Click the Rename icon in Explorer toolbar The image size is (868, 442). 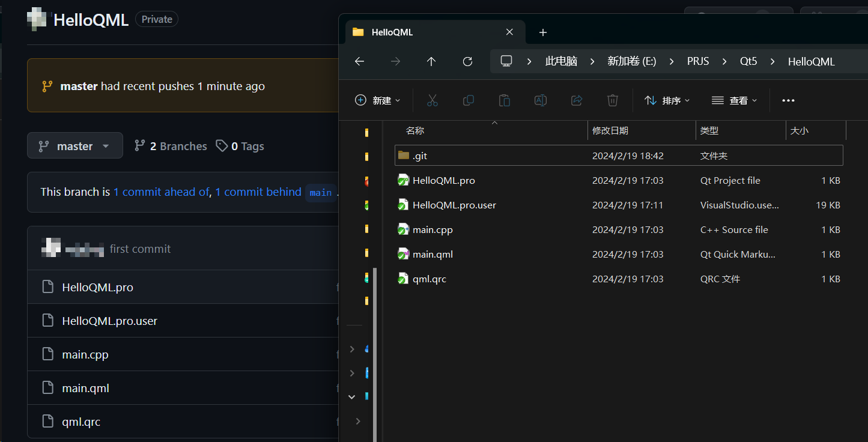(541, 100)
